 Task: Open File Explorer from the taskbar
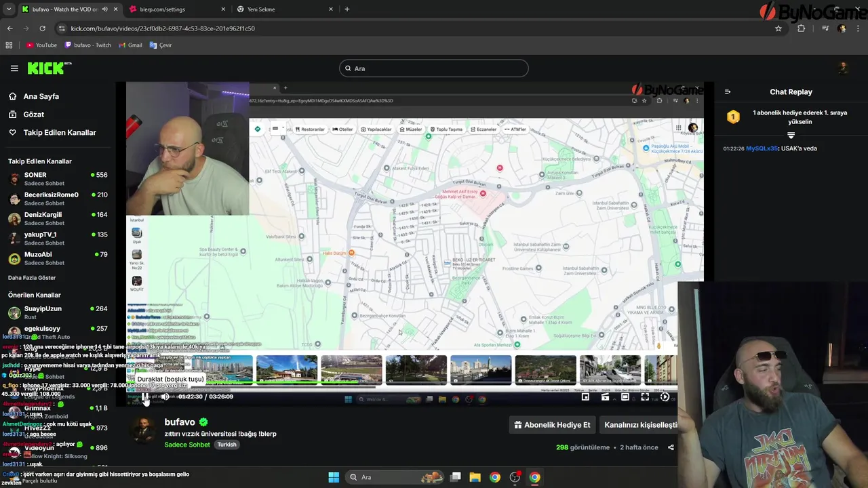coord(475,477)
